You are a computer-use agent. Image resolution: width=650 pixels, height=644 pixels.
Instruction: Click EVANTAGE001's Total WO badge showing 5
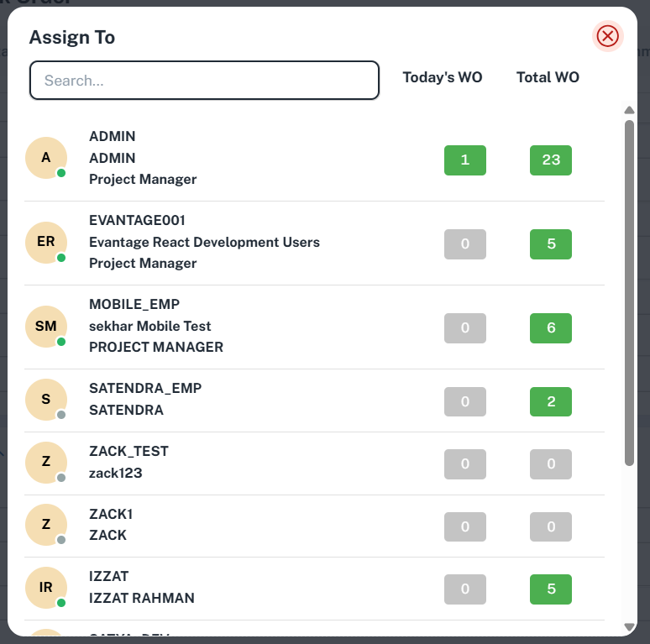(x=551, y=243)
